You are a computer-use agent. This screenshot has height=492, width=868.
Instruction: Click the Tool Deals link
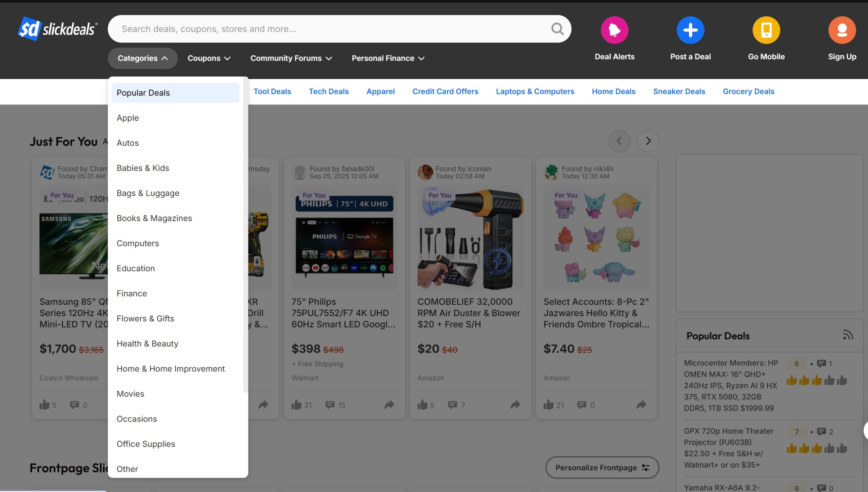coord(272,92)
